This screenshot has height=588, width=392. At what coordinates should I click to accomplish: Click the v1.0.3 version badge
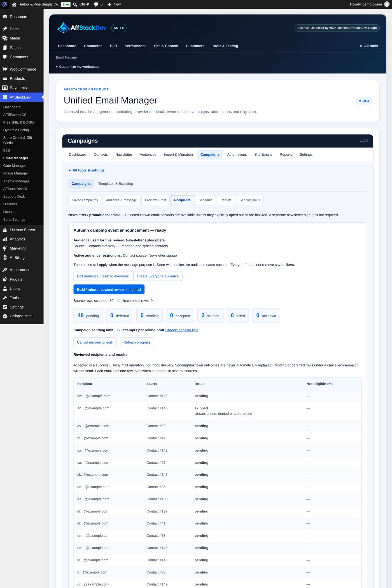(364, 101)
